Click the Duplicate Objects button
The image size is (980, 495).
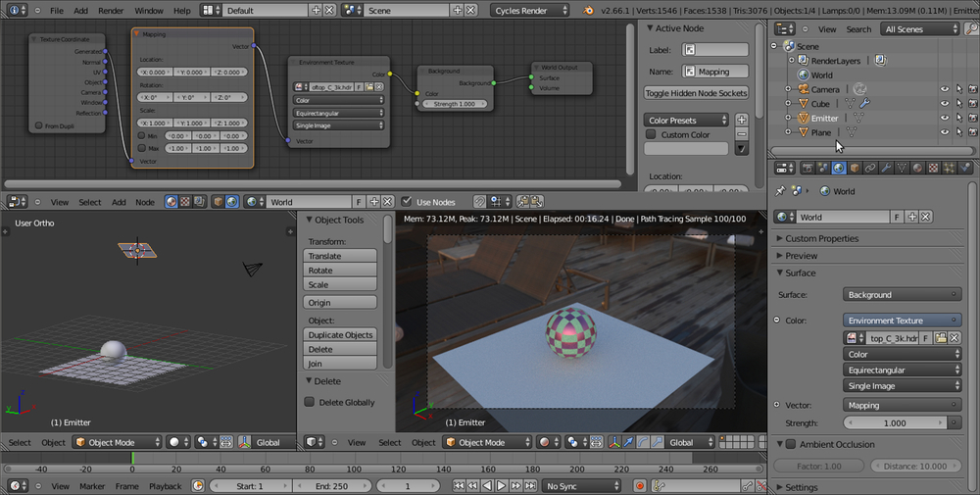click(x=340, y=334)
